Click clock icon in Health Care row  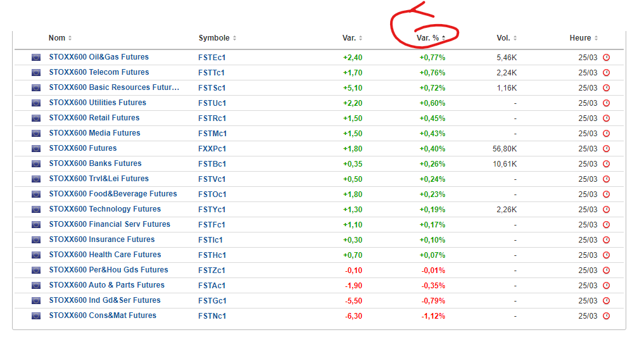pos(606,255)
